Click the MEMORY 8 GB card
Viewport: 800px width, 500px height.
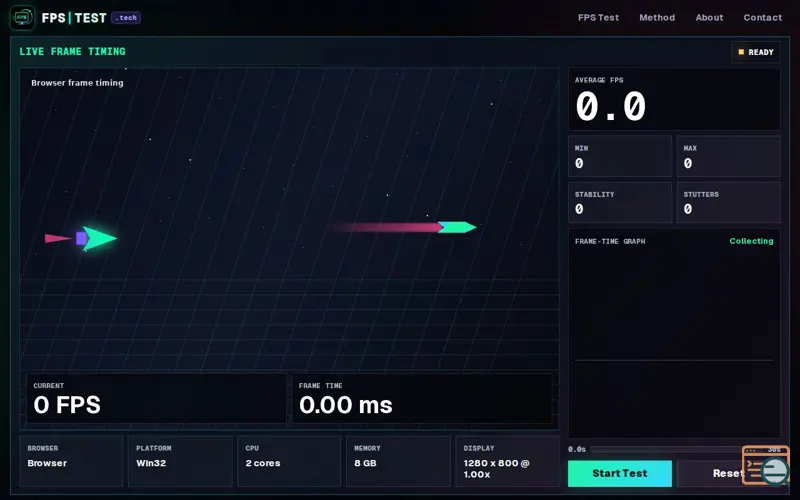pos(398,461)
